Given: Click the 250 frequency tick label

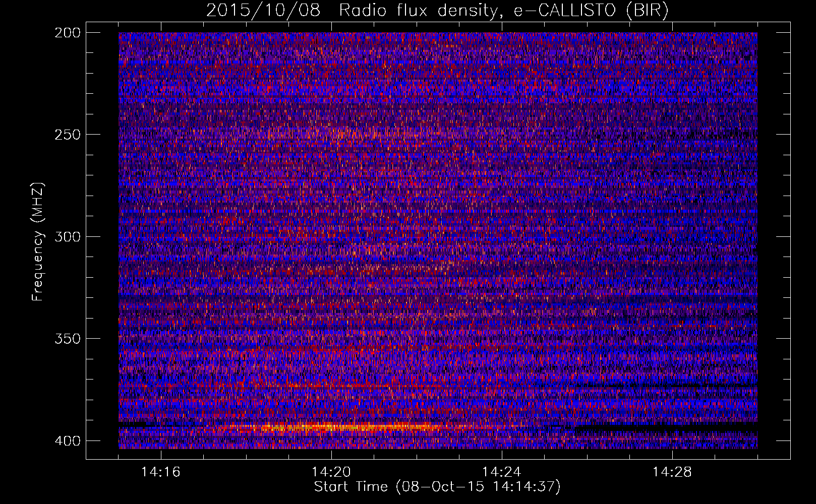Looking at the screenshot, I should [67, 135].
